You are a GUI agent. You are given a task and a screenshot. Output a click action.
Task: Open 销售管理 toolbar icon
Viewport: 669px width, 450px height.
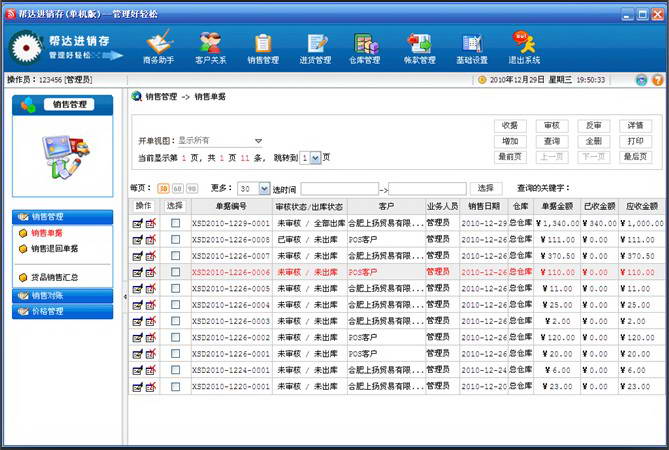[x=263, y=47]
